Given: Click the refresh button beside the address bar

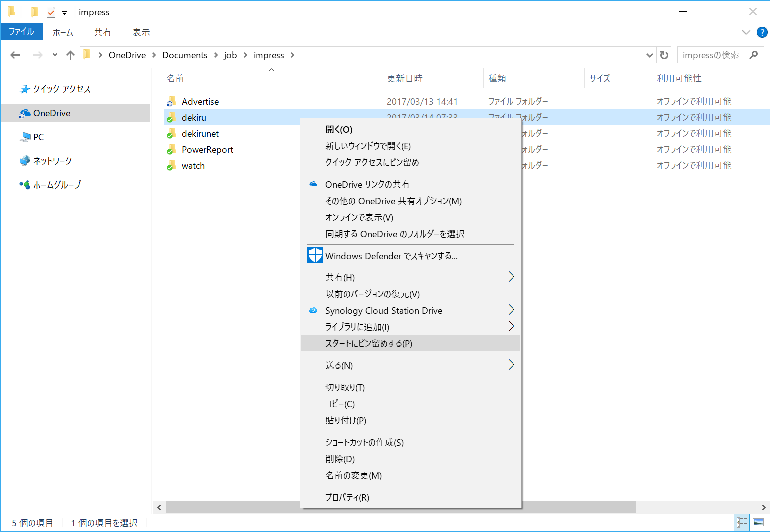Looking at the screenshot, I should [x=664, y=55].
